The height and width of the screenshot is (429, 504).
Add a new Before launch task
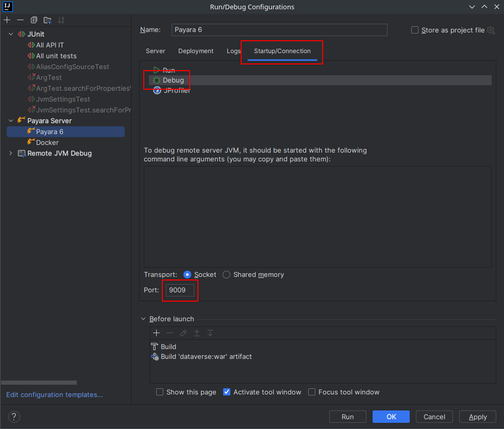coord(157,333)
